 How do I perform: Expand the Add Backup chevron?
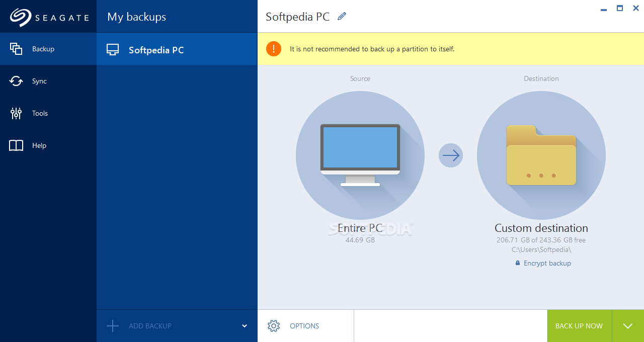click(x=244, y=325)
